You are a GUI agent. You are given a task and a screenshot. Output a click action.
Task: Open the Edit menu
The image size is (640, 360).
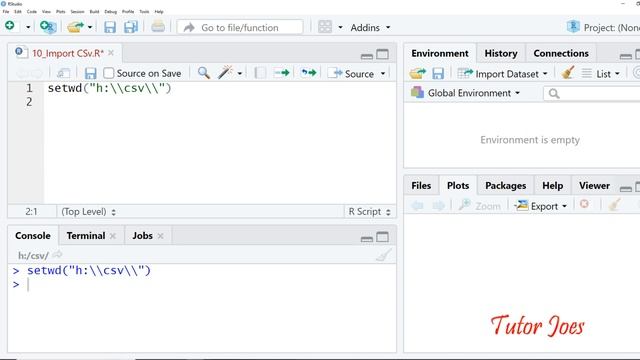click(x=18, y=11)
